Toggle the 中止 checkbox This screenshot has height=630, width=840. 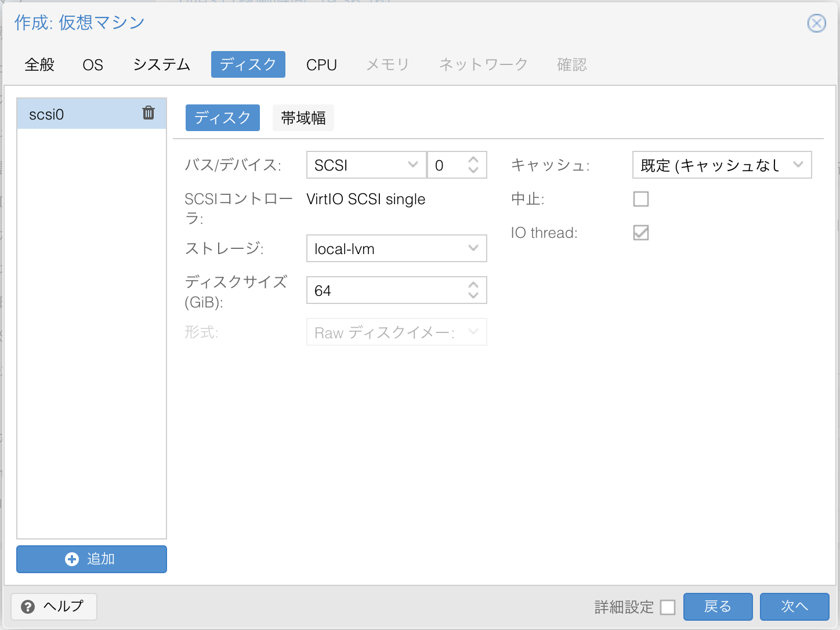click(x=641, y=199)
